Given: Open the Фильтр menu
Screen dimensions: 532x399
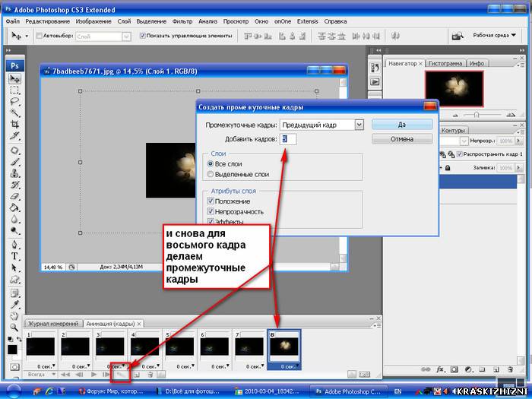Looking at the screenshot, I should point(182,21).
